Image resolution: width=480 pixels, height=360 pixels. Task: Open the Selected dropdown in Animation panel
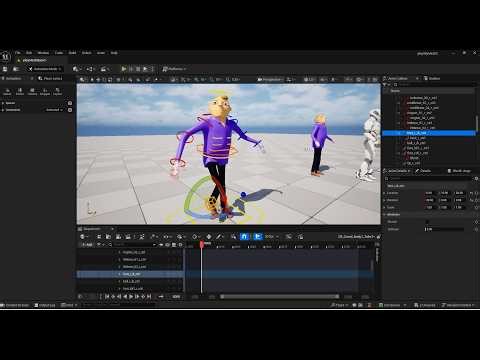pos(54,110)
